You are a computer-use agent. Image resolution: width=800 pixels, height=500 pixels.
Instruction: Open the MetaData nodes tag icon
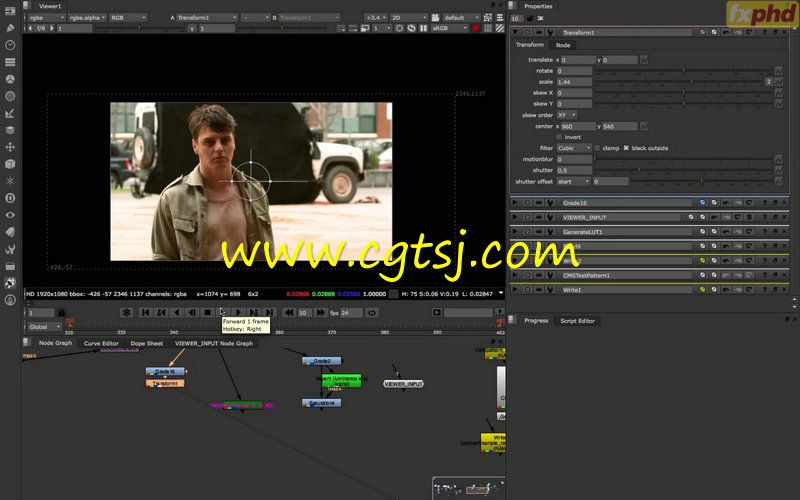pos(10,232)
